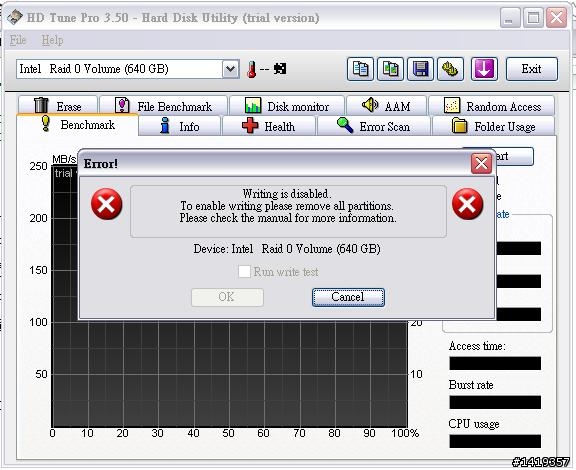The image size is (576, 470).
Task: Close the Error dialog with its X button
Action: point(481,164)
